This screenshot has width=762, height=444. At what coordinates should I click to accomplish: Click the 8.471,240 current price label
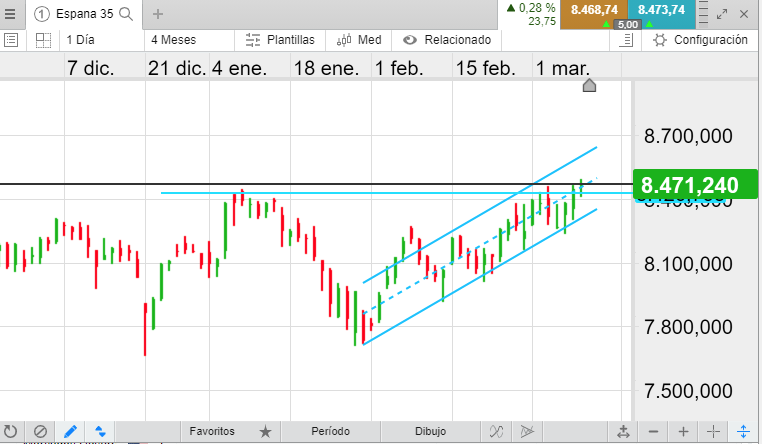[x=695, y=185]
